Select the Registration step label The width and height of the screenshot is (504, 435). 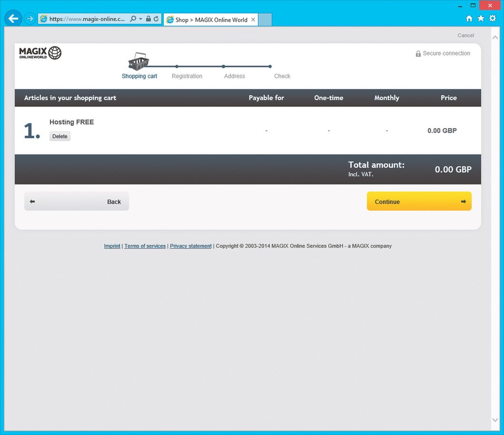pyautogui.click(x=187, y=76)
